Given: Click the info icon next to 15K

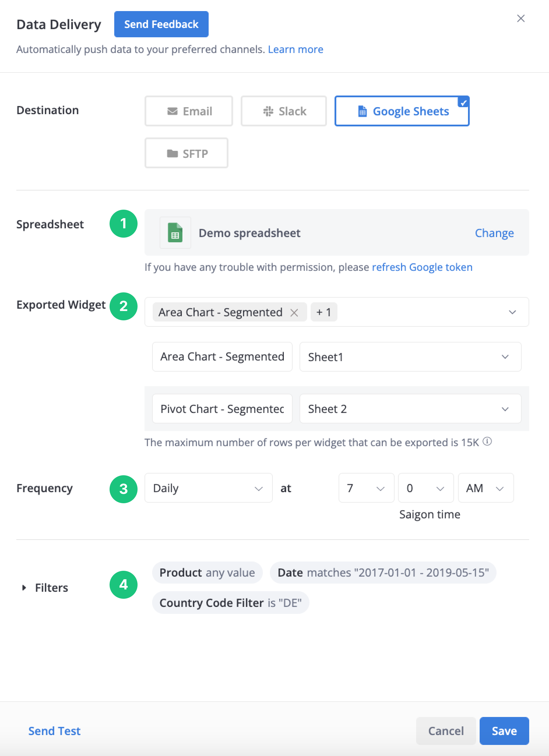Looking at the screenshot, I should (x=487, y=441).
